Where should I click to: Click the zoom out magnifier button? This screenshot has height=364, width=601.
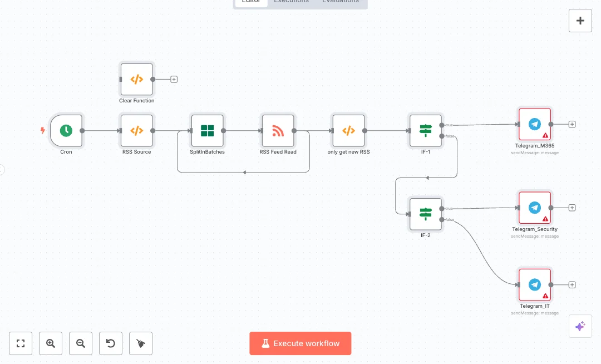click(x=81, y=343)
